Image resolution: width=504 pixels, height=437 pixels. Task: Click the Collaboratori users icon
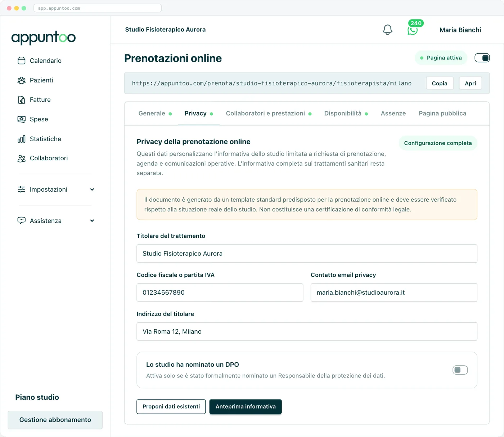(22, 159)
